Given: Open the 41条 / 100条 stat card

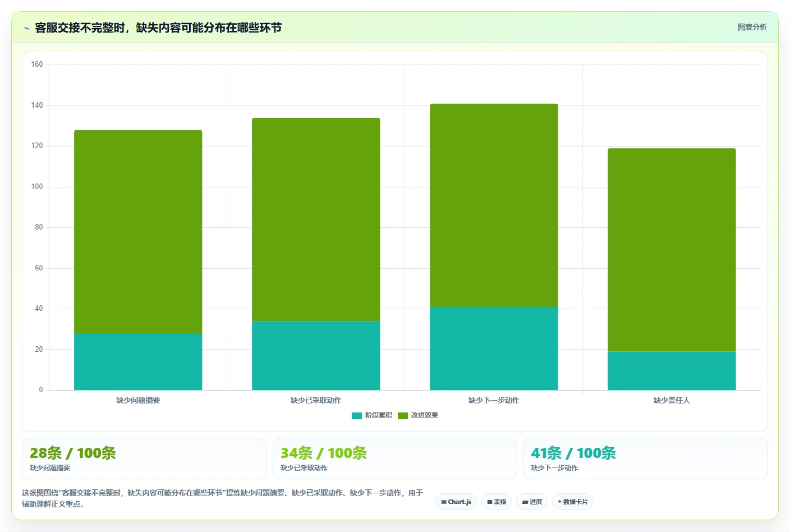Looking at the screenshot, I should tap(645, 458).
